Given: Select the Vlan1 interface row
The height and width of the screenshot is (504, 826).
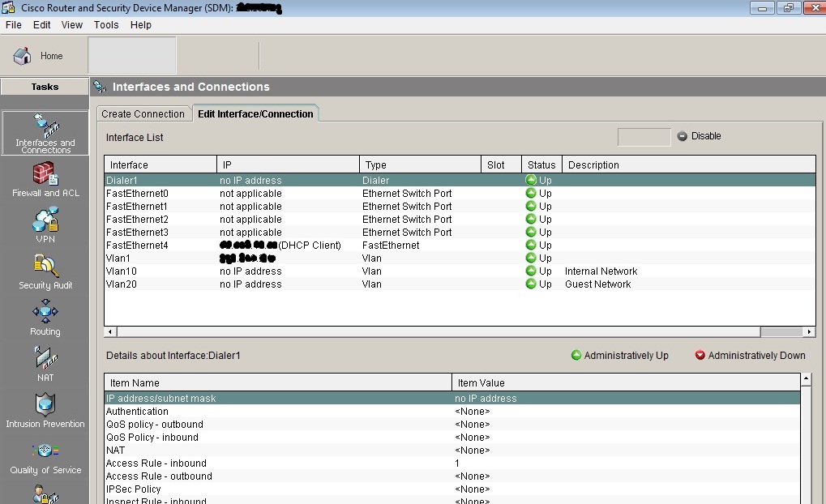Looking at the screenshot, I should click(460, 258).
